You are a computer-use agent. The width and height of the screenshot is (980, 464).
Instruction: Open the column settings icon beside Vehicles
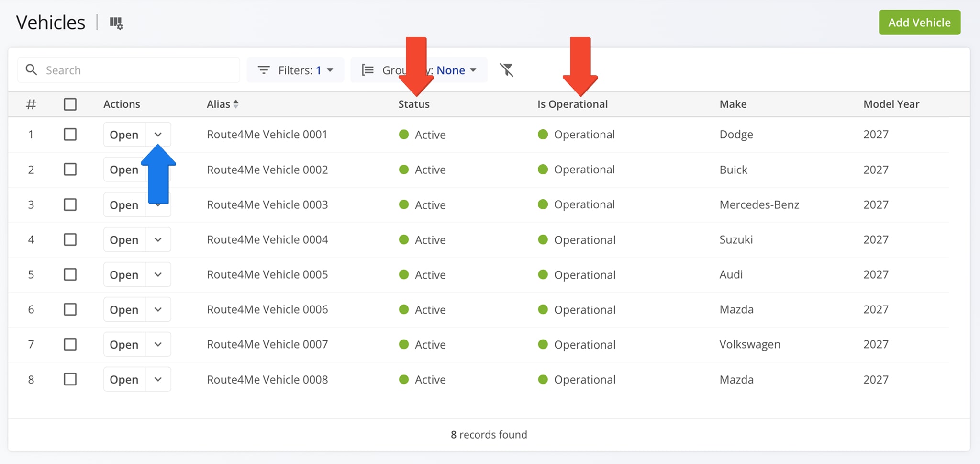[x=116, y=23]
